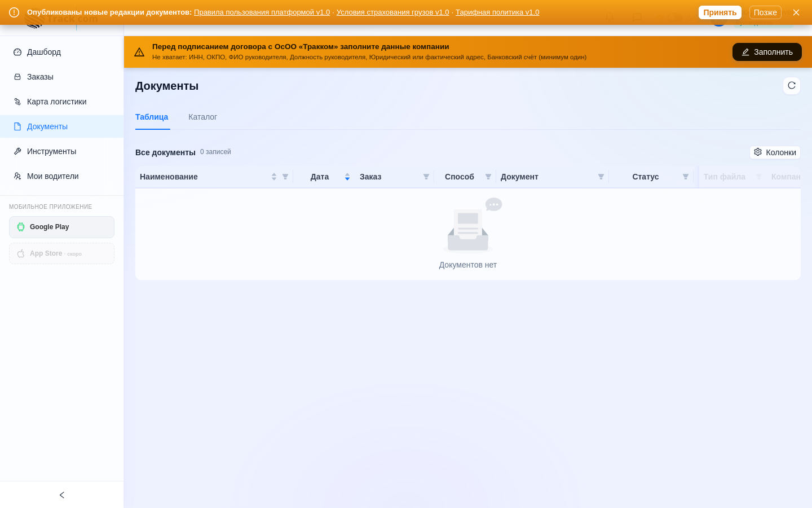Viewport: 812px width, 508px height.
Task: Click the Статус column header text
Action: click(646, 177)
